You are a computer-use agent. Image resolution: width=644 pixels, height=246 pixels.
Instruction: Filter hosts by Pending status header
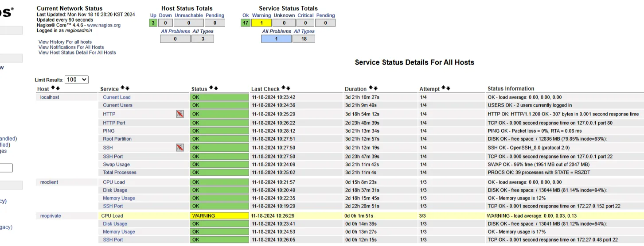tap(215, 15)
